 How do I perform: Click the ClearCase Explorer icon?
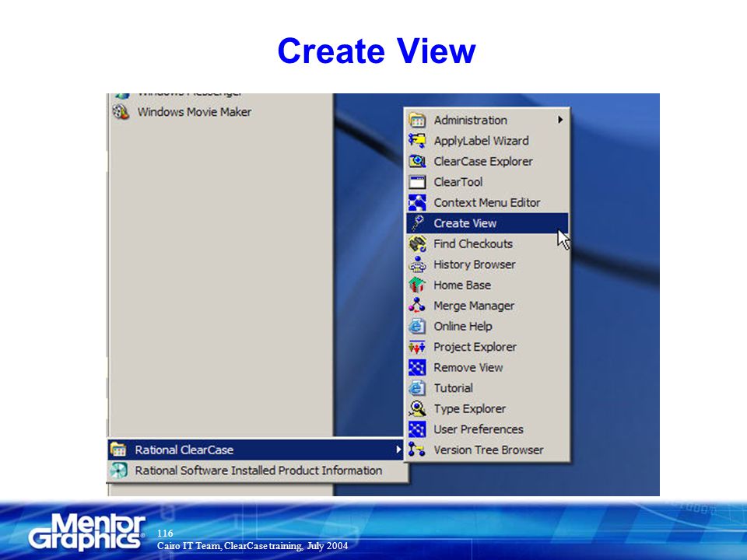coord(417,161)
